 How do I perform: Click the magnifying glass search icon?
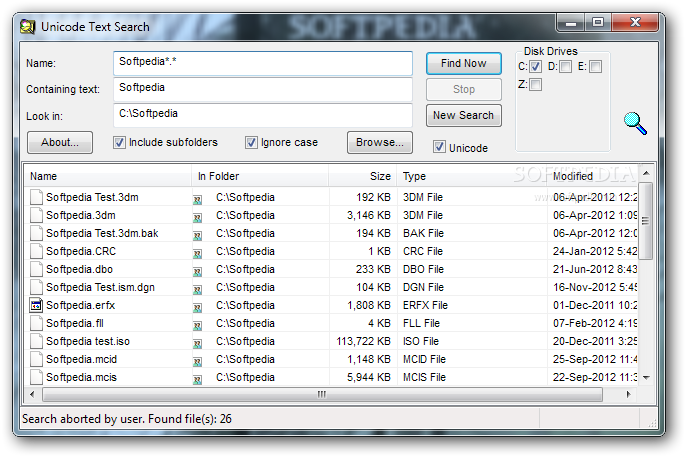coord(635,123)
